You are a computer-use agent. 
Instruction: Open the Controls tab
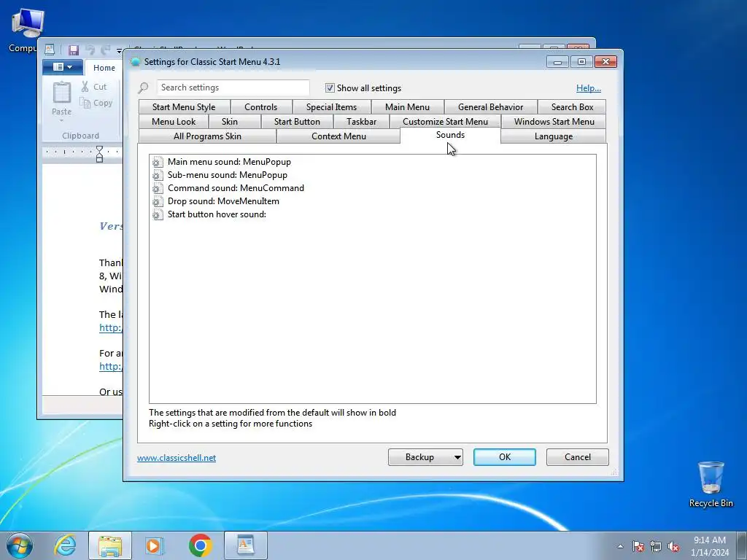point(260,107)
